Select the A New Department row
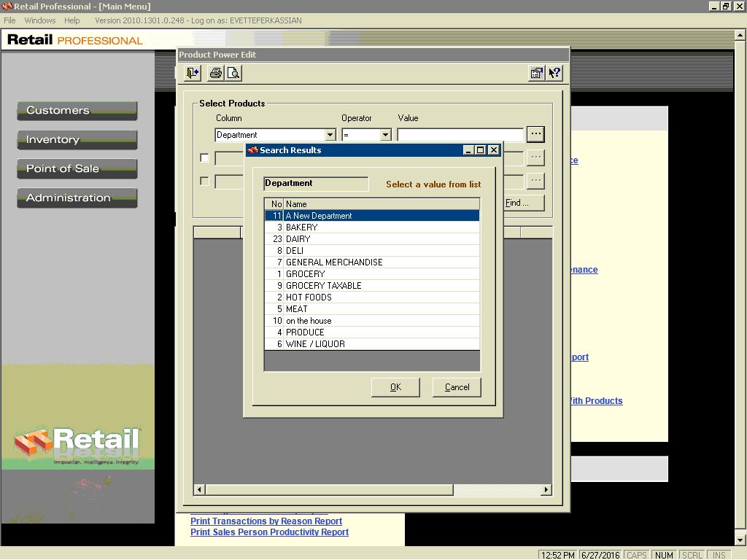 coord(372,216)
